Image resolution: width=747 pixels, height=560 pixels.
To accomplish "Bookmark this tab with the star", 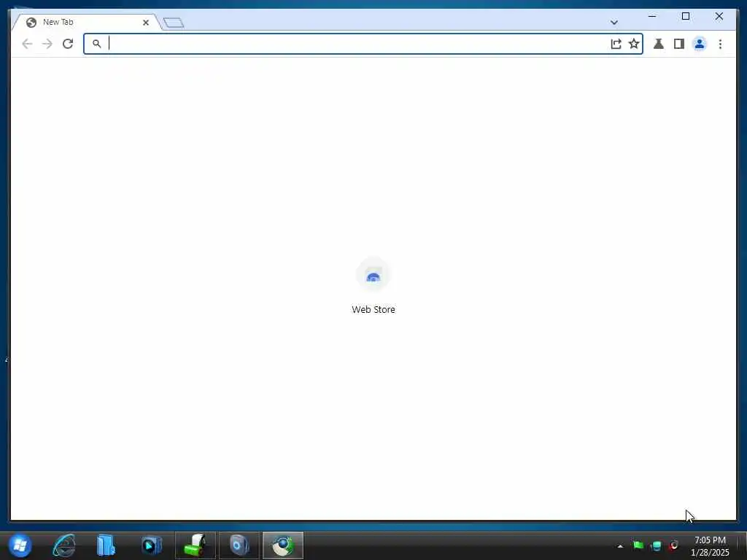I will coord(634,44).
